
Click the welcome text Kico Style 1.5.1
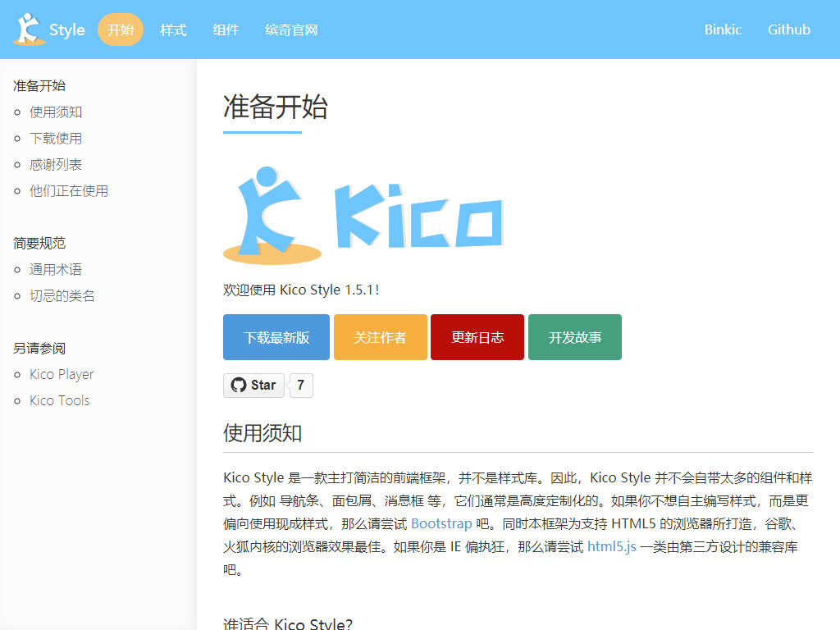tap(301, 290)
